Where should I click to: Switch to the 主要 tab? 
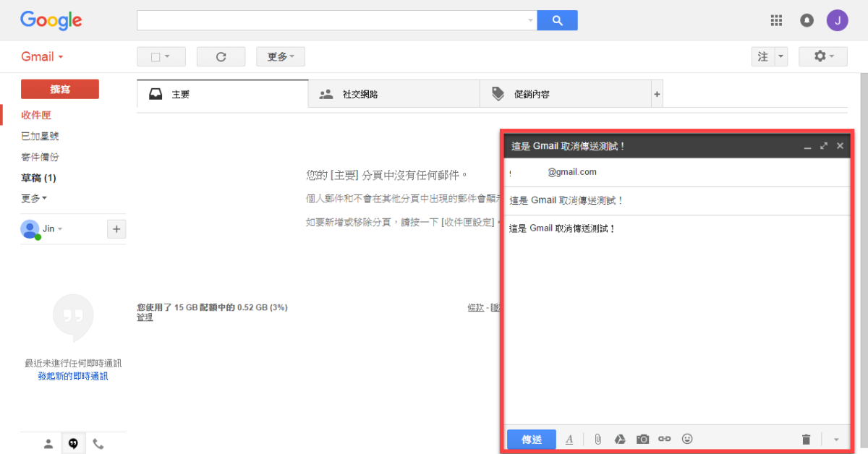[x=223, y=94]
